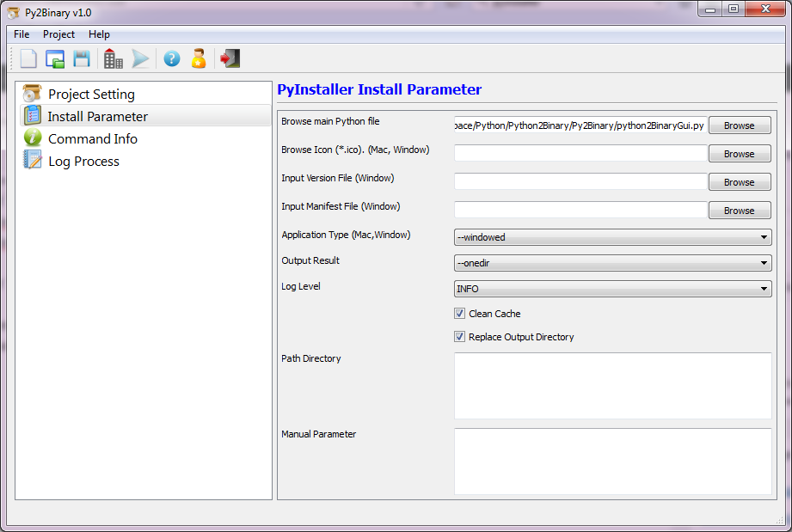Expand Application Type --windowed dropdown
This screenshot has height=532, width=792.
pyautogui.click(x=612, y=237)
